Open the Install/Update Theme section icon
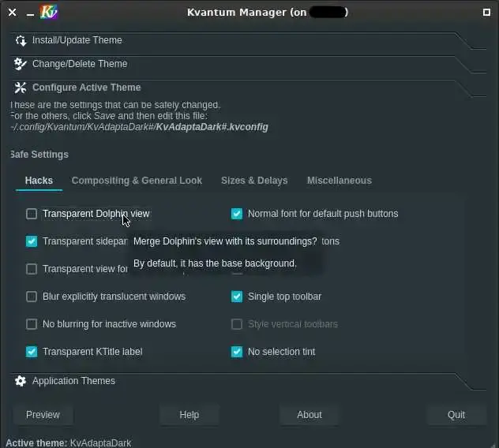 coord(21,40)
